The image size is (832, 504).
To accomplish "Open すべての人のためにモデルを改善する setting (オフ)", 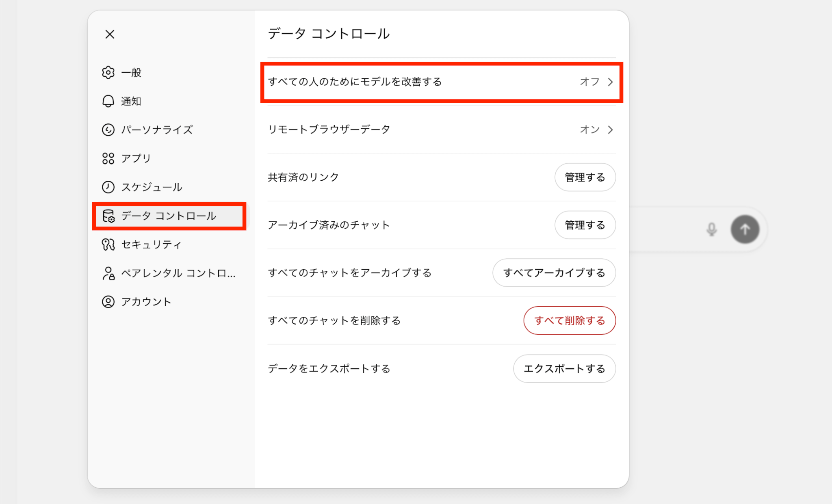I will click(441, 82).
